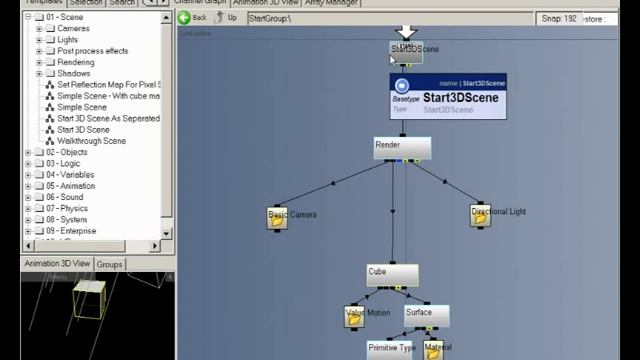Expand the Shadows tree node
The width and height of the screenshot is (640, 360).
[x=39, y=73]
